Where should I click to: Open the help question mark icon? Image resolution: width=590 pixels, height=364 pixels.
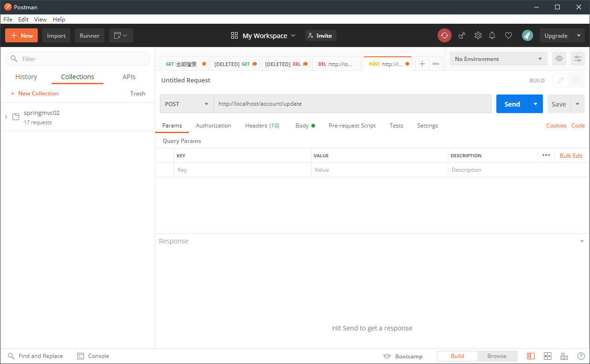click(581, 356)
